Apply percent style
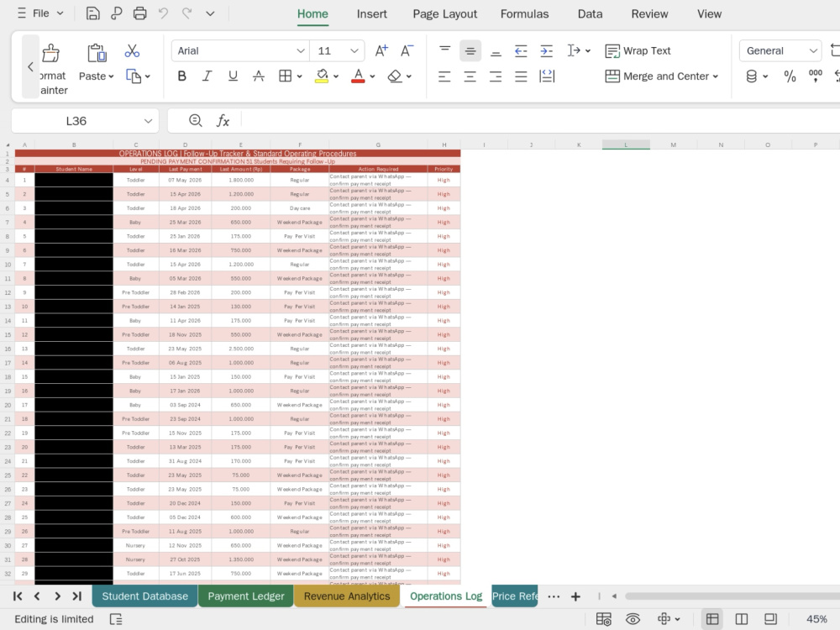This screenshot has width=840, height=630. pos(790,76)
